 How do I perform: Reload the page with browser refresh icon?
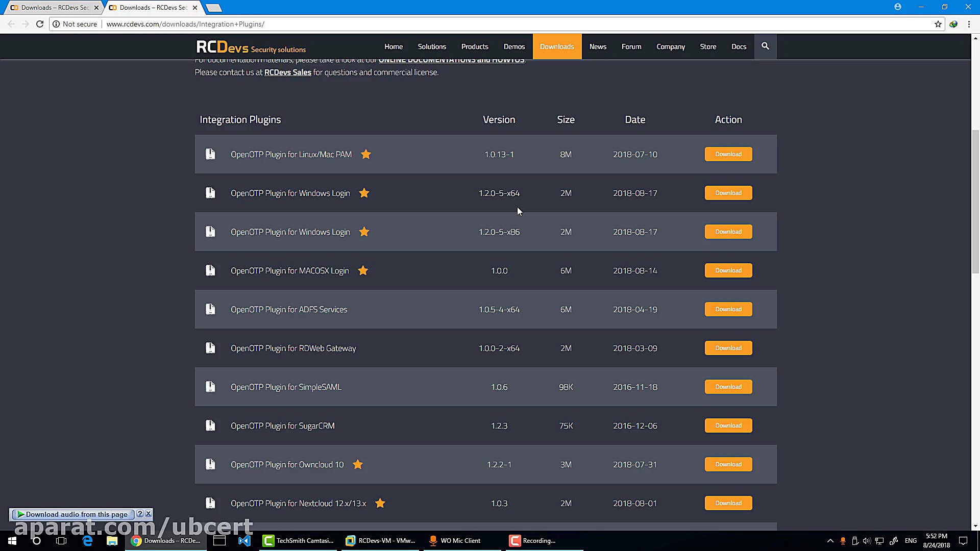click(x=40, y=24)
